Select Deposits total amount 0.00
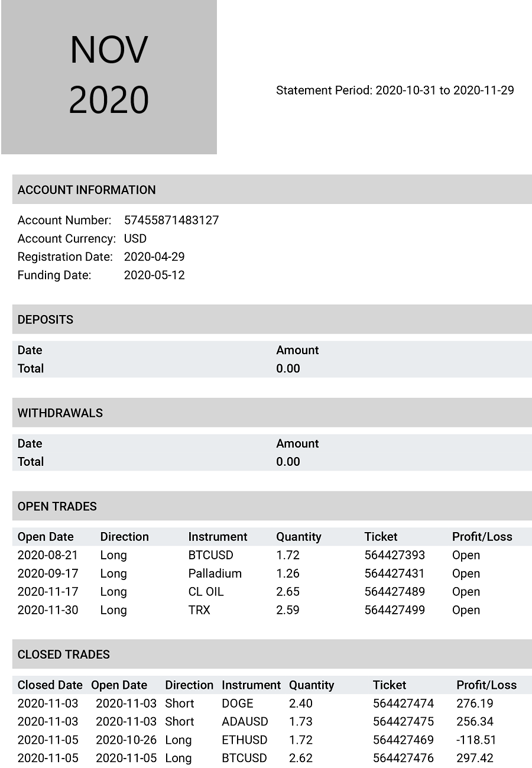Viewport: 532px width, 768px height. click(x=288, y=368)
